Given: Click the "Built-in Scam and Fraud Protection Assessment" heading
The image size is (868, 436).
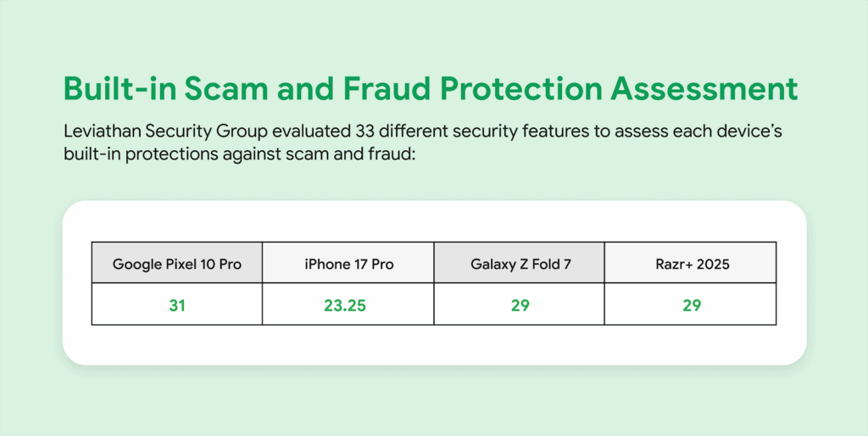Looking at the screenshot, I should pyautogui.click(x=430, y=90).
